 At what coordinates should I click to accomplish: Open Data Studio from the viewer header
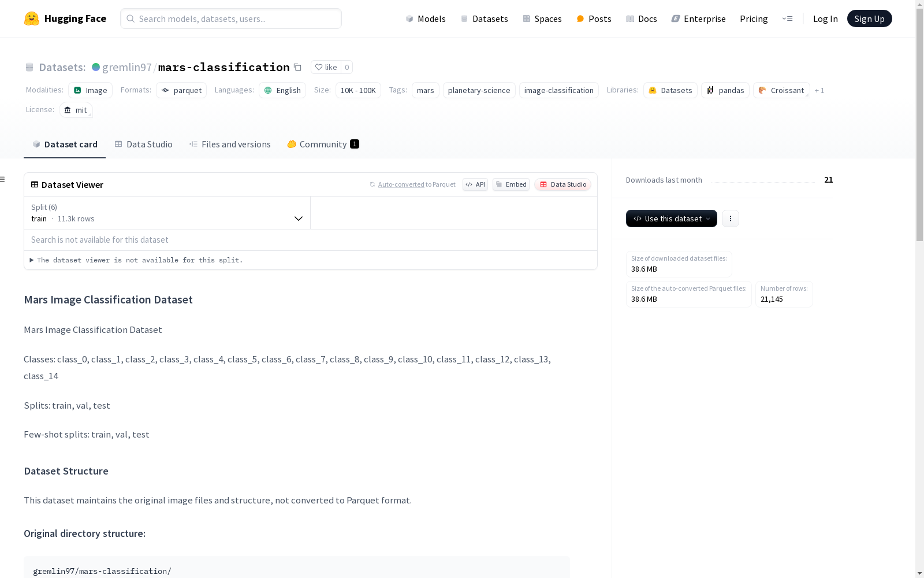(563, 184)
